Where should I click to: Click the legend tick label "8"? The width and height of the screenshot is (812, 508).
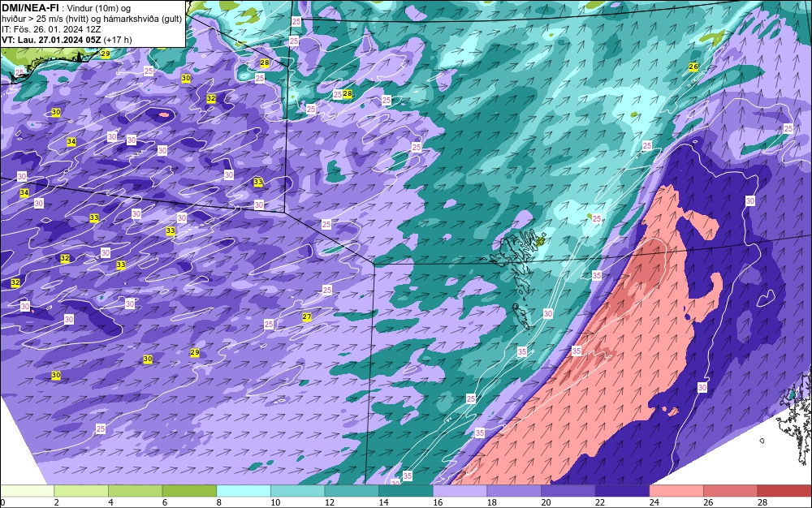[x=219, y=502]
